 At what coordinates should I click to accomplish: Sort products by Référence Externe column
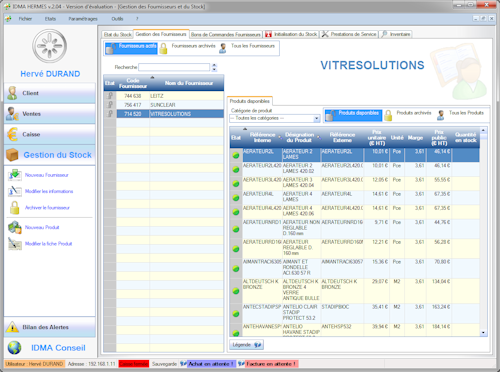[x=342, y=137]
